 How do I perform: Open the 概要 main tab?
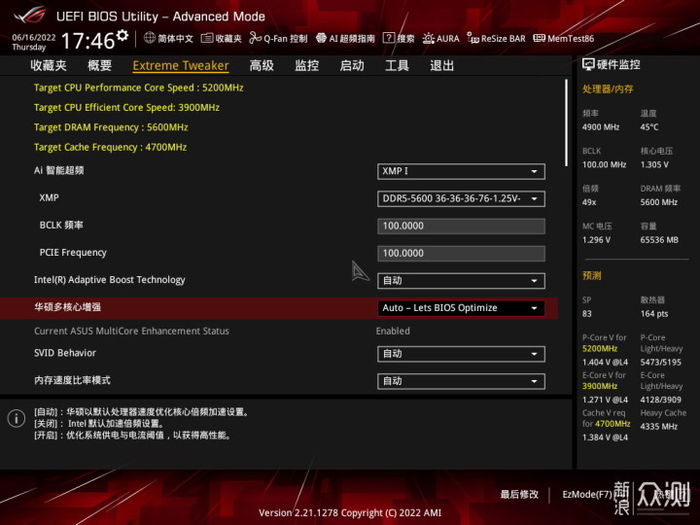click(x=99, y=66)
